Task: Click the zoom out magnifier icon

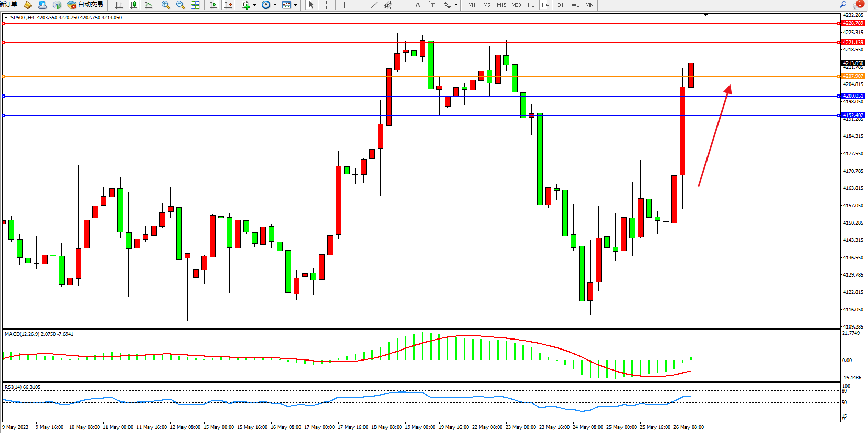Action: tap(180, 5)
